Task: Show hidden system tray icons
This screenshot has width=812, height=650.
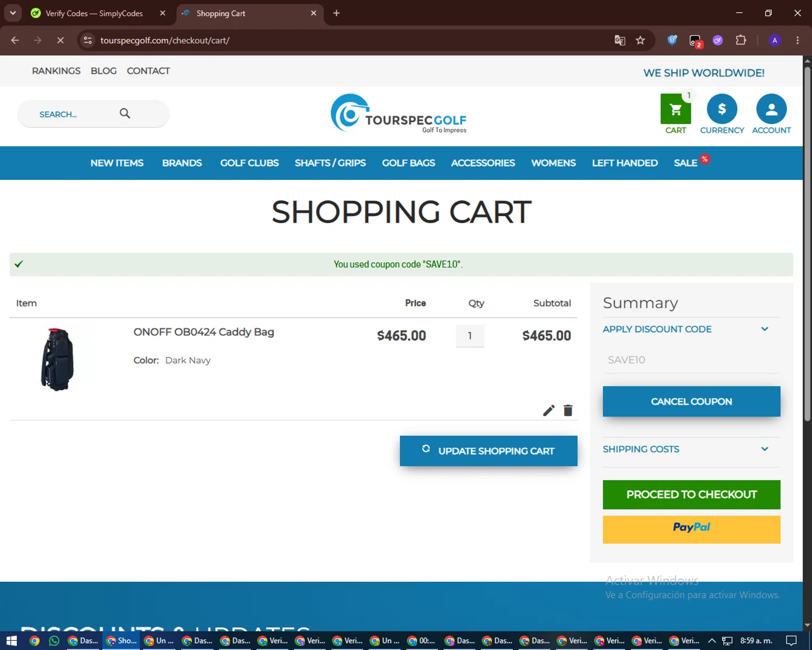Action: click(712, 641)
